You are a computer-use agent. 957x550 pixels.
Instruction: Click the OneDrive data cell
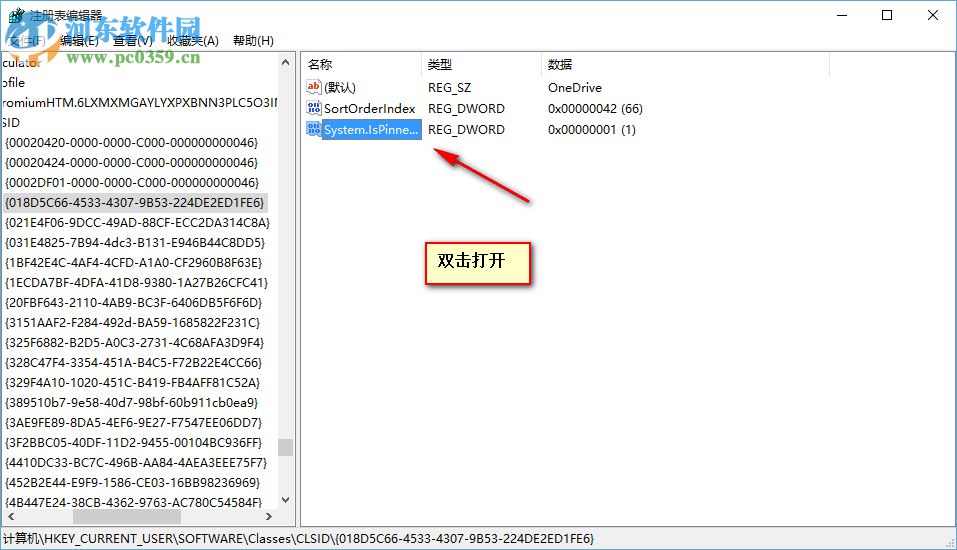coord(574,87)
